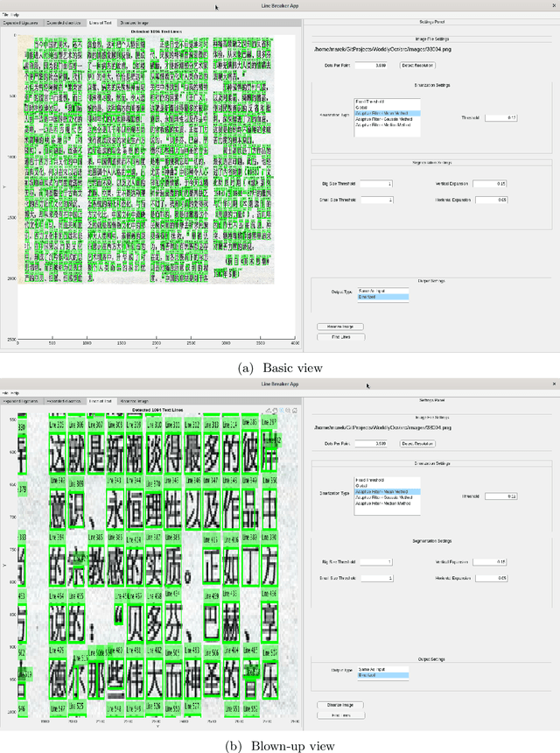Image resolution: width=560 pixels, height=753 pixels.
Task: Click zoom-out icon on blown-up view axes toolbar
Action: pos(288,410)
